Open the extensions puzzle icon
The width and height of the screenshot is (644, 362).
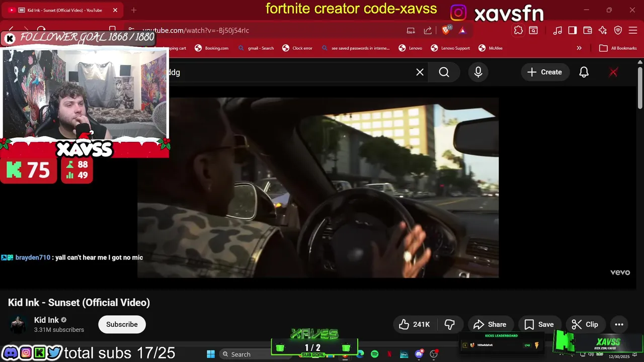coord(518,30)
